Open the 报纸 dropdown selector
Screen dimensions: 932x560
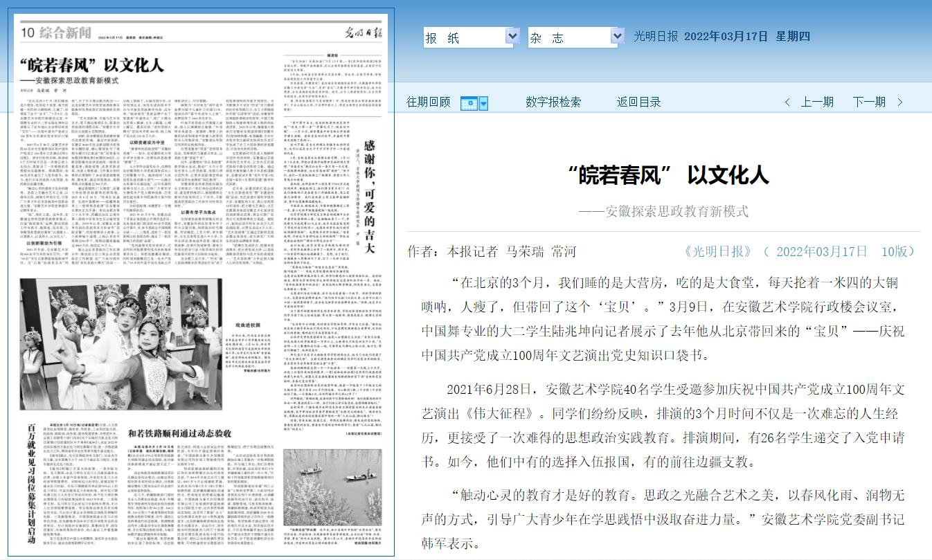click(472, 37)
